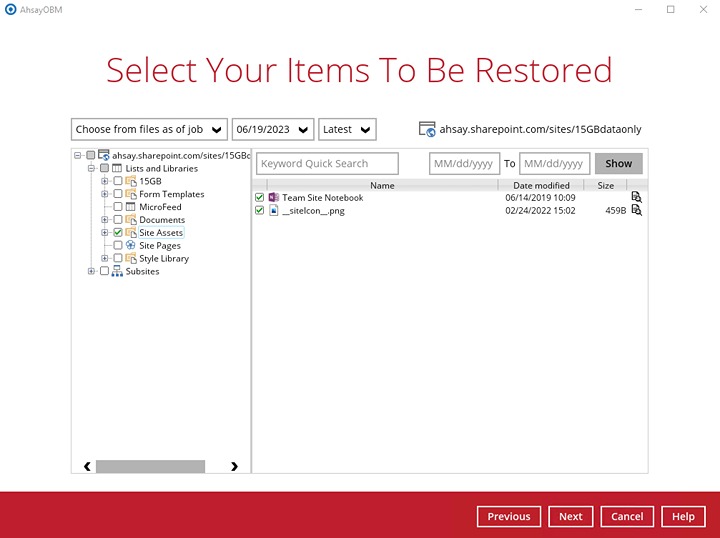Uncheck the __siteIcon__.png file checkbox

click(259, 210)
